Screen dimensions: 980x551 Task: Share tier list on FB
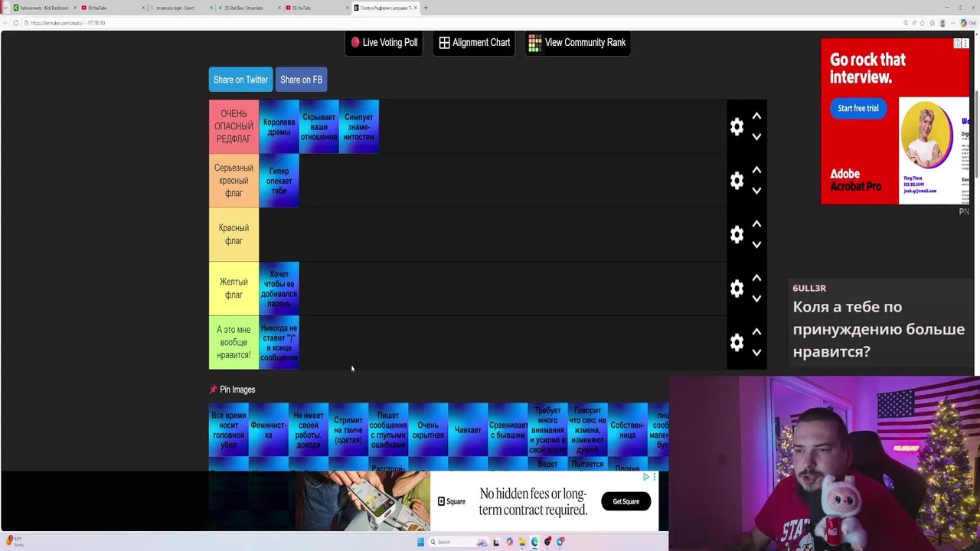(301, 80)
